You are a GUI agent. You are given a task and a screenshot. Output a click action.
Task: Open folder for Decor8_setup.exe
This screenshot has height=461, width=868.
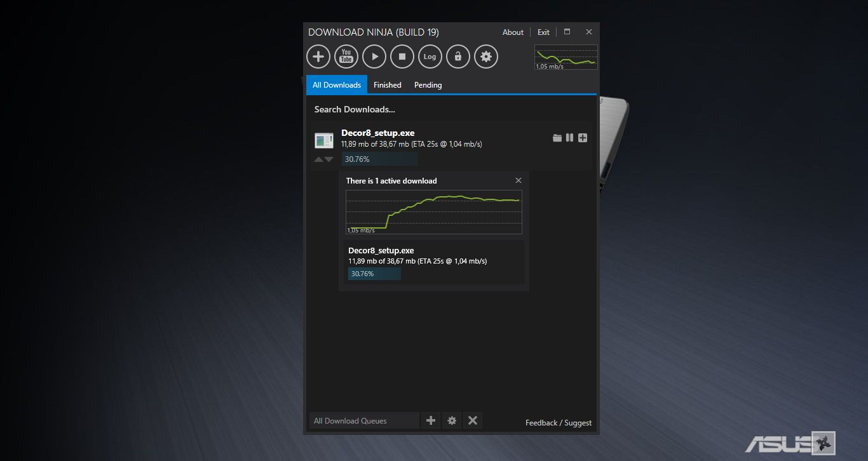click(x=557, y=138)
